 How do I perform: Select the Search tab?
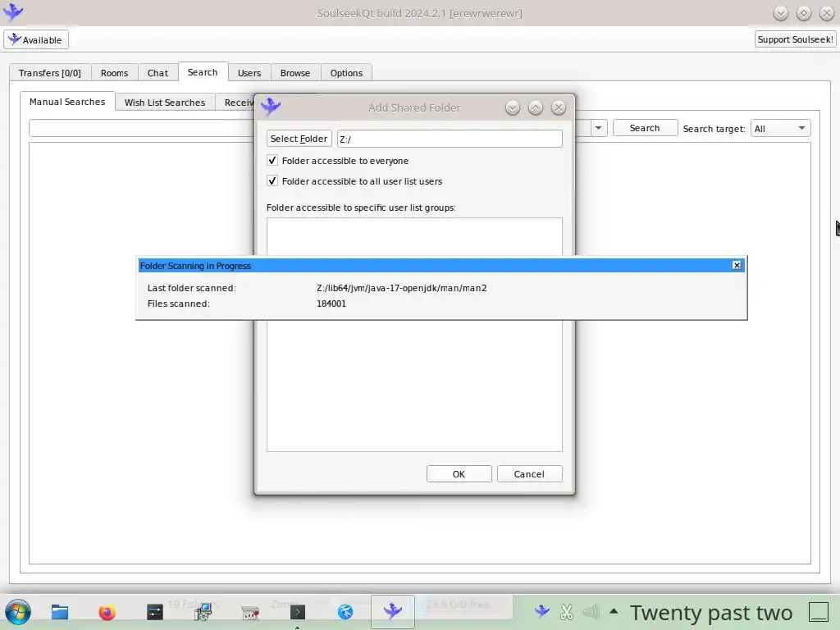pyautogui.click(x=203, y=72)
